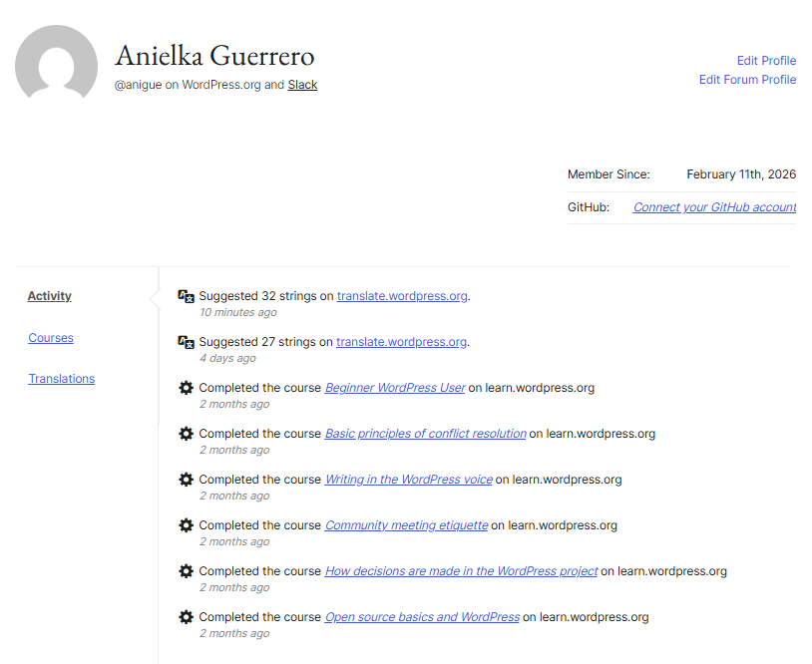
Task: Click the gear icon beside Community meeting etiquette
Action: coord(186,524)
